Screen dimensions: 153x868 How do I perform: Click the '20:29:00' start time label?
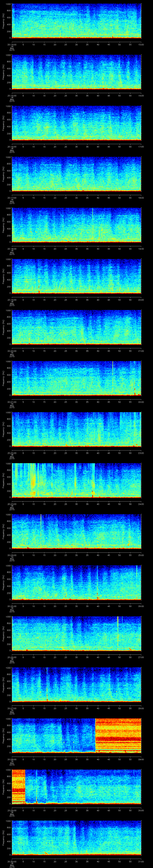[12, 810]
